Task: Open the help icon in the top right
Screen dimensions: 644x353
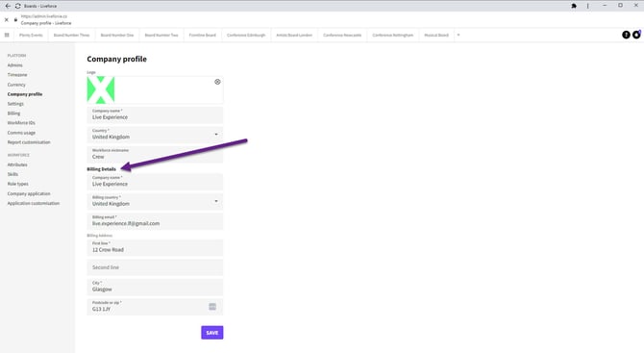Action: click(x=626, y=35)
